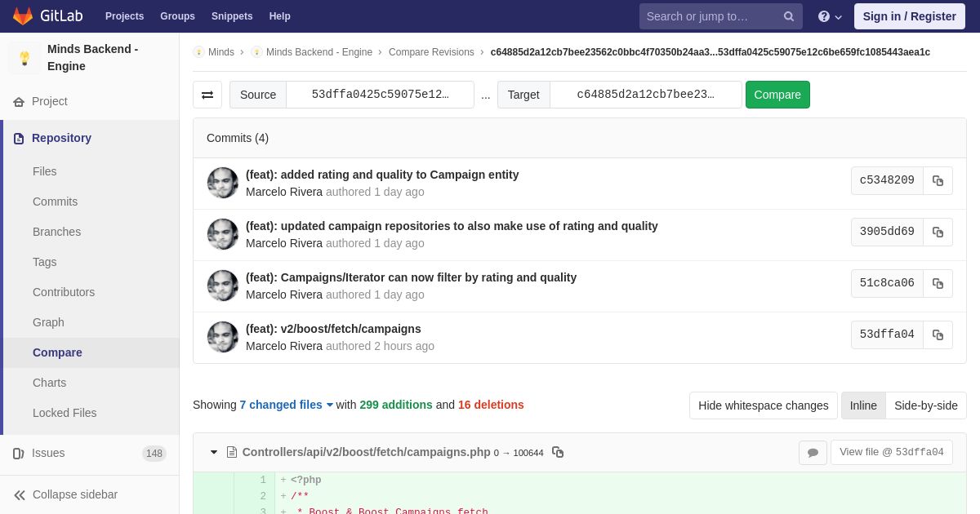980x514 pixels.
Task: Open commit 'Campaigns/Iterator can now filter' link
Action: tap(411, 277)
